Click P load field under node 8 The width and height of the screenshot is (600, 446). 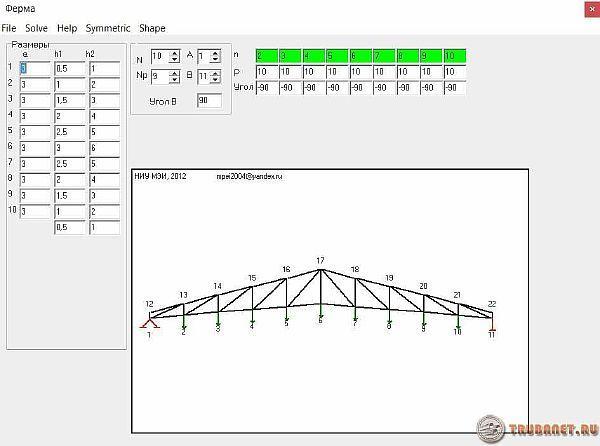click(x=408, y=72)
